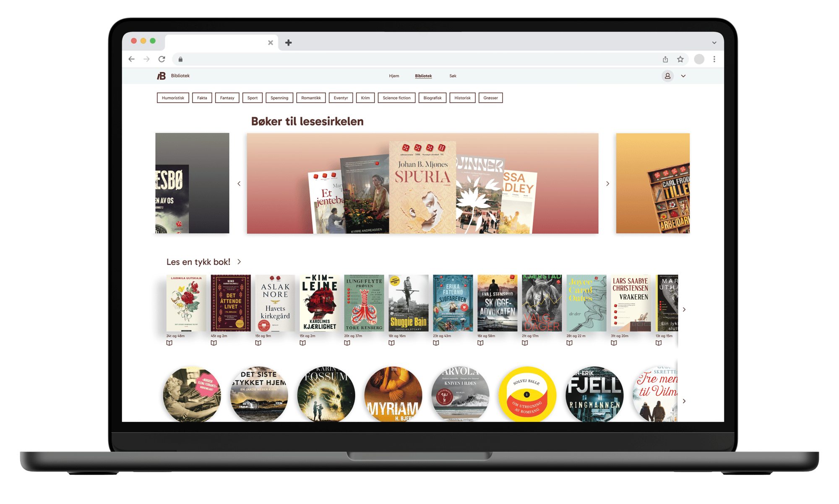This screenshot has width=839, height=504.
Task: Go back in the carousel with the left arrow
Action: point(239,184)
